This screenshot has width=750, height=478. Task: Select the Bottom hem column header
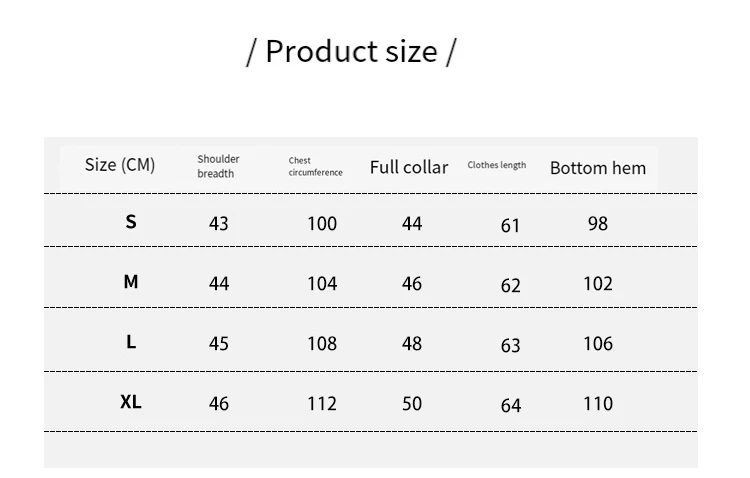(598, 168)
